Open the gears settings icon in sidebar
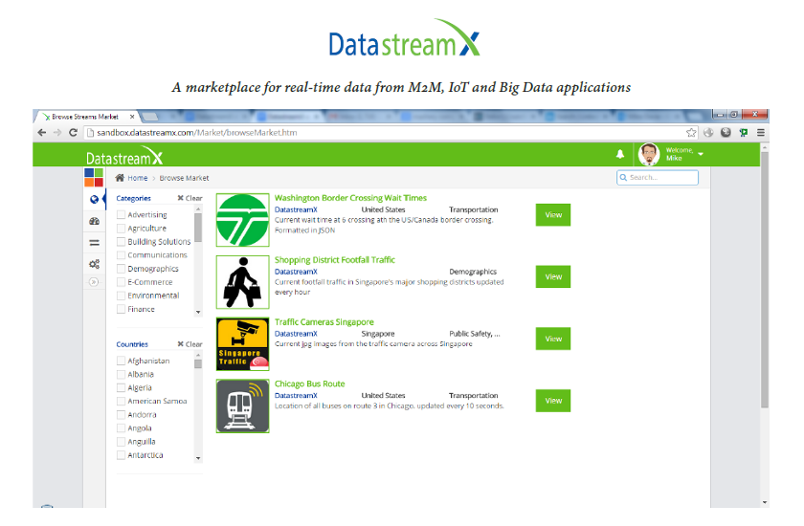The image size is (804, 526). [94, 264]
